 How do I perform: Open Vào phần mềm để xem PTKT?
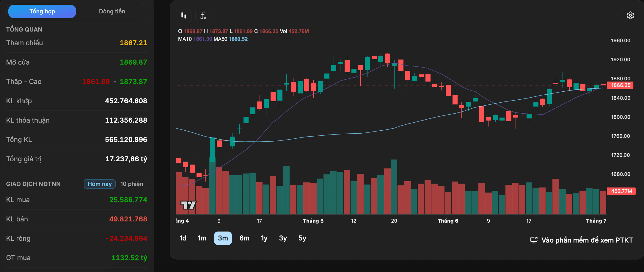tap(587, 240)
